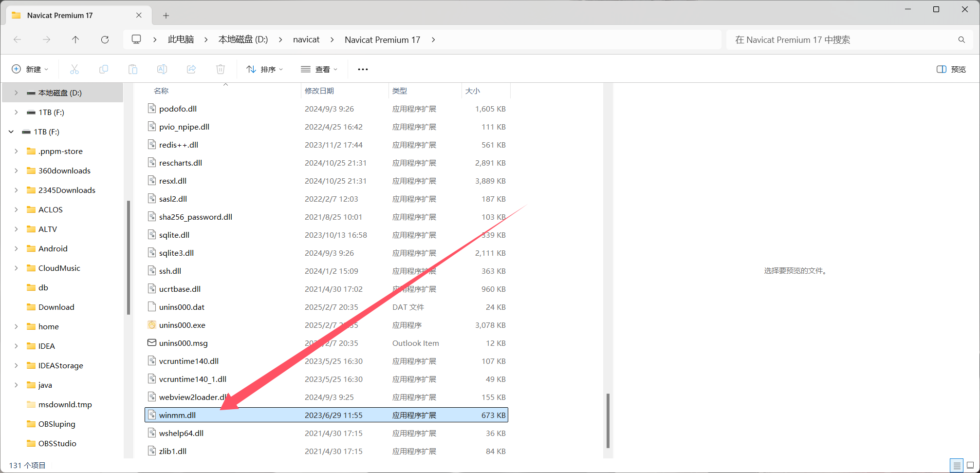
Task: Expand the IDEAStorage folder node
Action: (x=16, y=365)
